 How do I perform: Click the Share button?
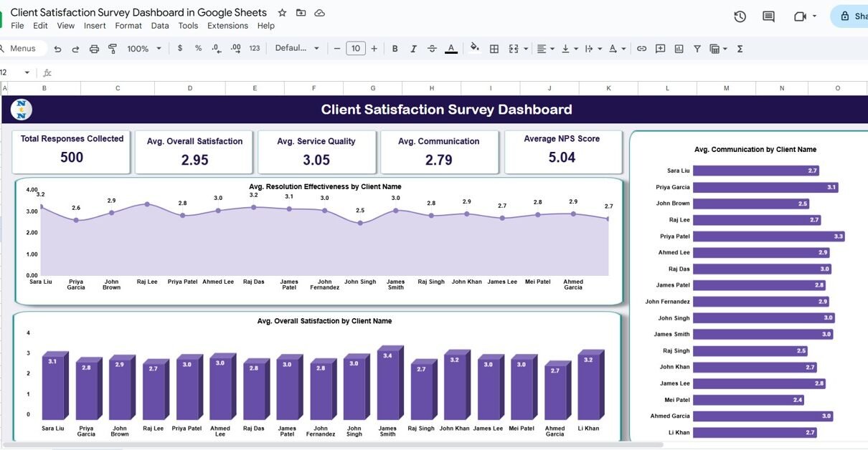click(852, 16)
